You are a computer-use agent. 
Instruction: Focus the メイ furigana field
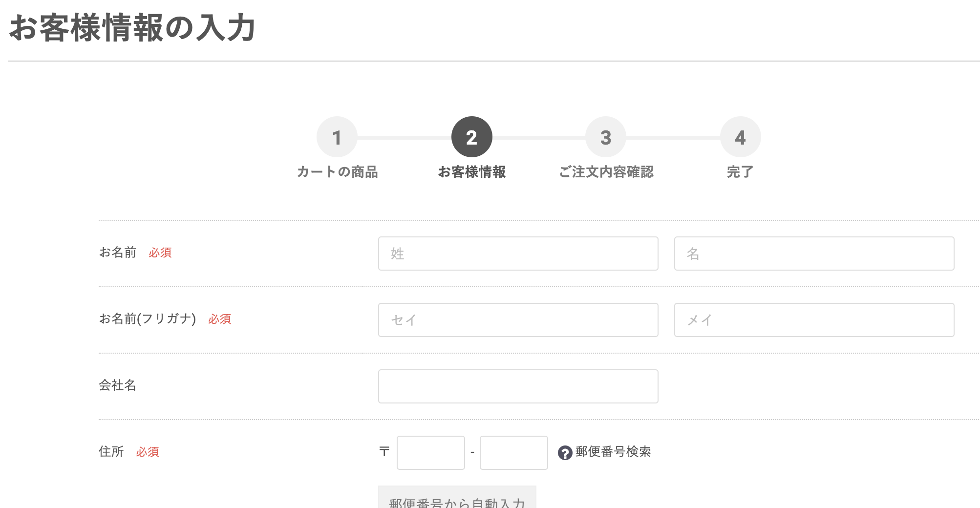click(814, 320)
